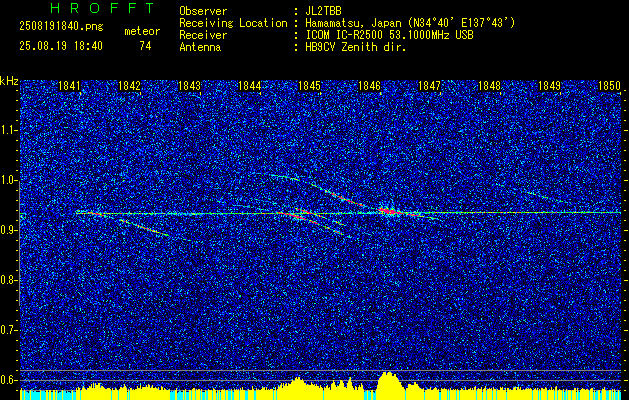The width and height of the screenshot is (629, 400).
Task: Click the meteor count value 74
Action: [x=145, y=46]
